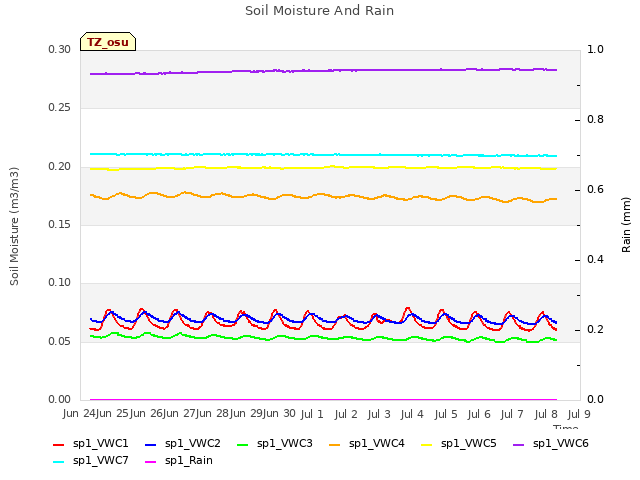Select the sp1_VWC7 legend label
640x480 pixels.
(x=100, y=461)
